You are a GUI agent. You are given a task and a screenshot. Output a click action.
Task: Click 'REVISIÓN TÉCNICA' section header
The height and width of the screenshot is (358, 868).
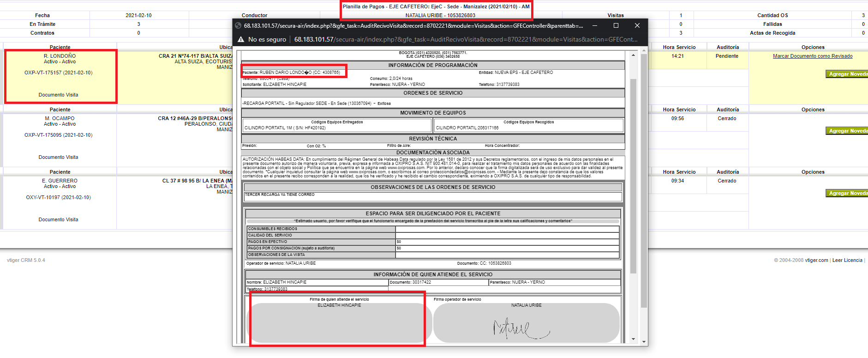pyautogui.click(x=433, y=139)
